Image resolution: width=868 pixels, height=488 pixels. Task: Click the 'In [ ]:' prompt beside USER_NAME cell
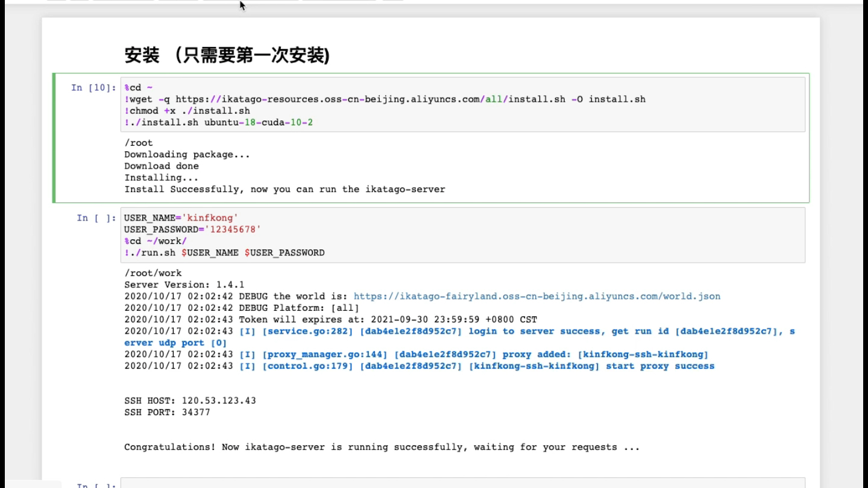[x=96, y=218]
